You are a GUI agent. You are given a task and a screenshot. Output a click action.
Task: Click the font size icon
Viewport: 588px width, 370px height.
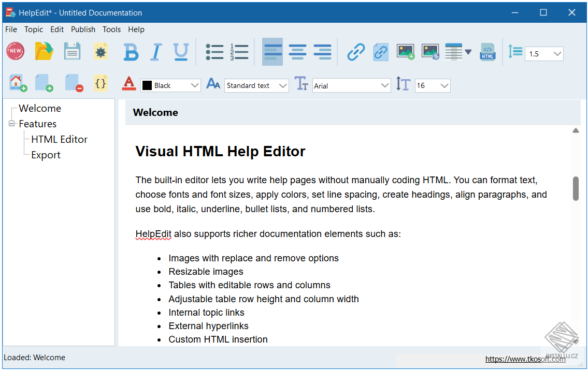pos(403,83)
